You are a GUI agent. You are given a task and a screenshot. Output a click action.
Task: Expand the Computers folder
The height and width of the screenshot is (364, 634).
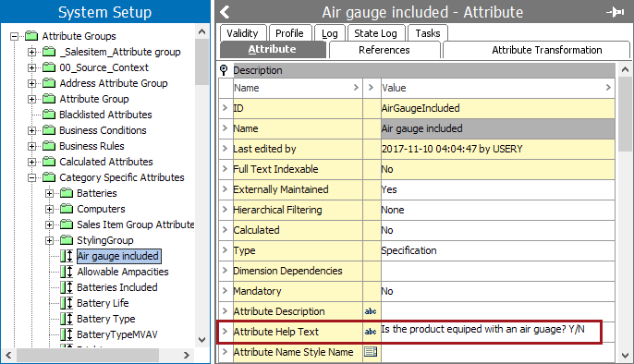[x=49, y=209]
